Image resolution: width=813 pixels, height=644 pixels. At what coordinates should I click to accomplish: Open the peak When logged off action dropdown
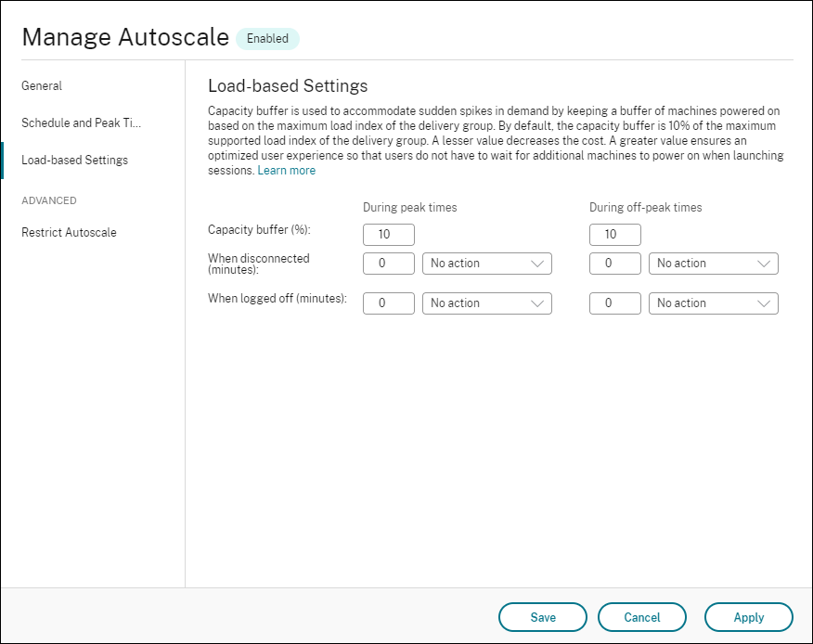(486, 303)
